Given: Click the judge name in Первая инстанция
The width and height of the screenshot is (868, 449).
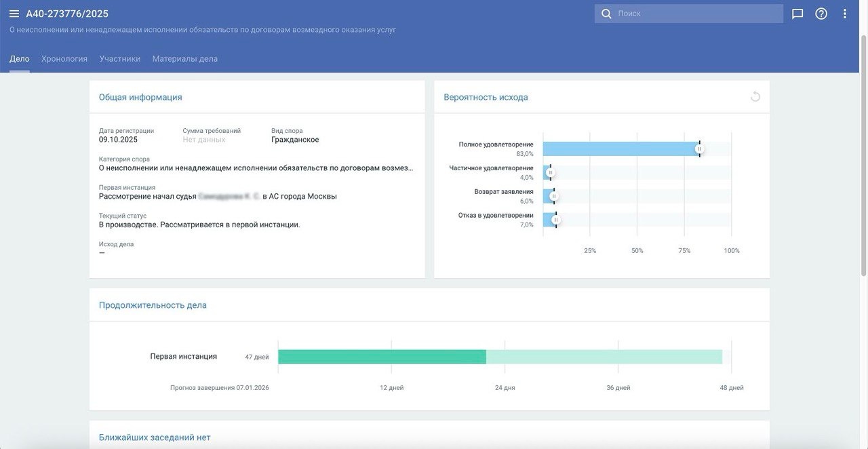Looking at the screenshot, I should pos(229,197).
